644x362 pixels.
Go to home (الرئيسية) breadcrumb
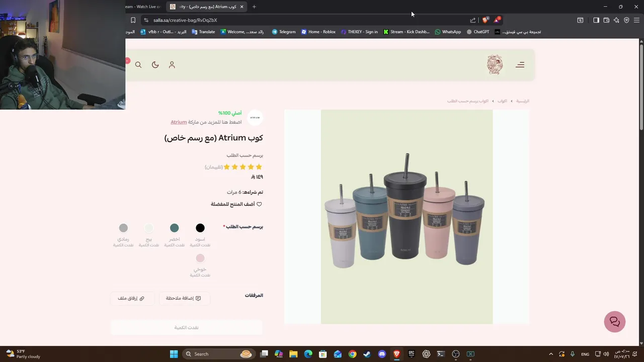523,101
